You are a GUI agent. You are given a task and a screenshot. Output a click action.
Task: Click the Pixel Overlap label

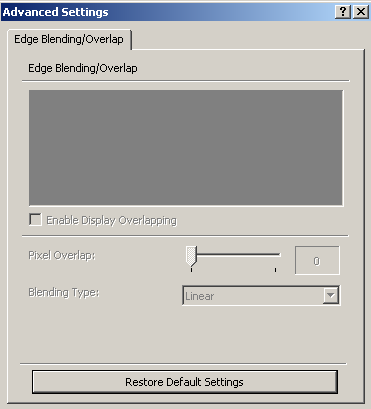(x=62, y=256)
